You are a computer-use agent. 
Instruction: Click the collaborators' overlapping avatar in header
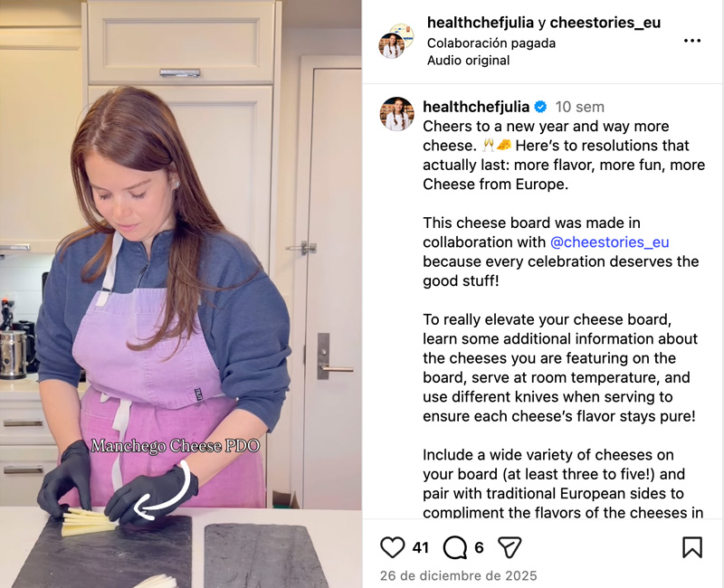pyautogui.click(x=395, y=41)
